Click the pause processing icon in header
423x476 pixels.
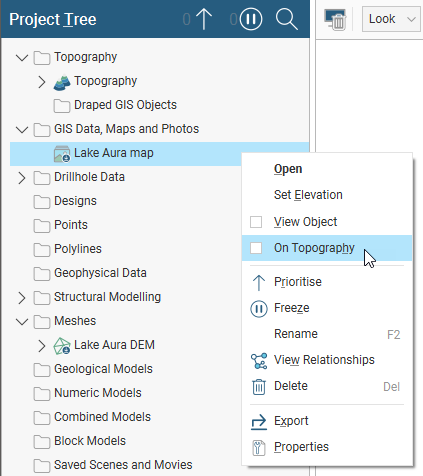click(x=251, y=19)
